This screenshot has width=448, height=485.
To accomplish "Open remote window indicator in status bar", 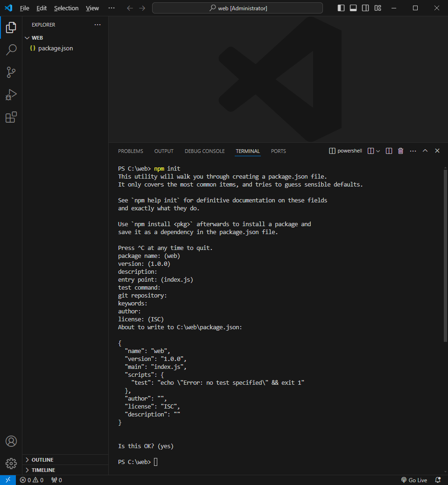I will point(8,480).
